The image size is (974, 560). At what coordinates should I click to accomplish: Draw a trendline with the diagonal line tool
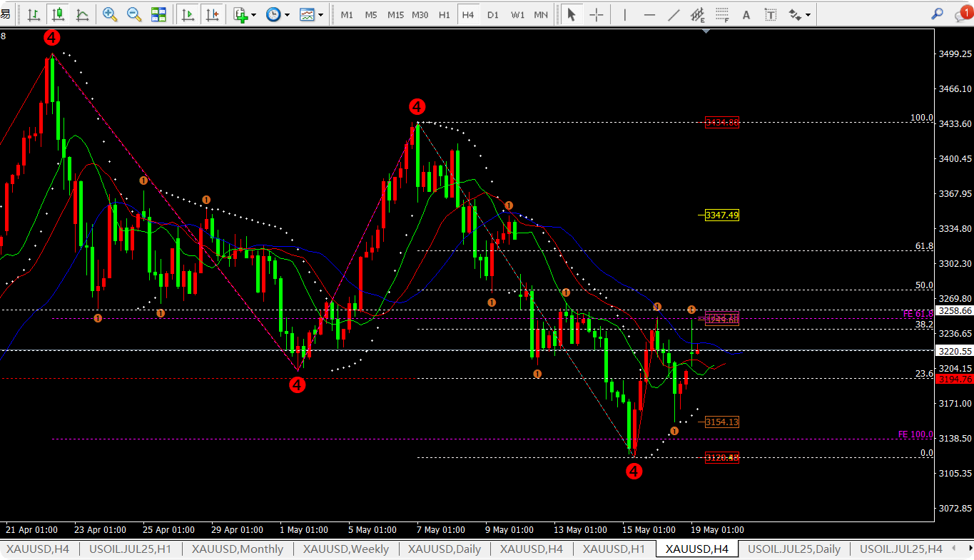tap(673, 14)
